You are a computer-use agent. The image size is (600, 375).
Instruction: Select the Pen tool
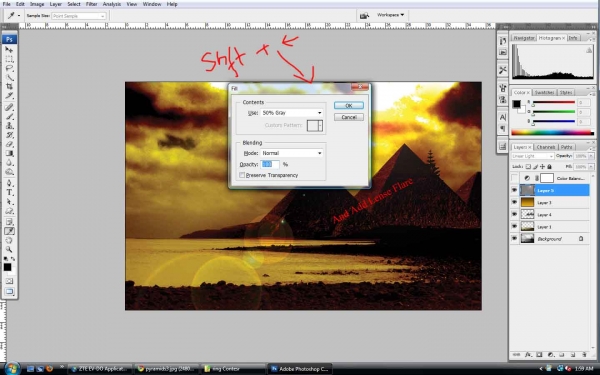(x=9, y=183)
